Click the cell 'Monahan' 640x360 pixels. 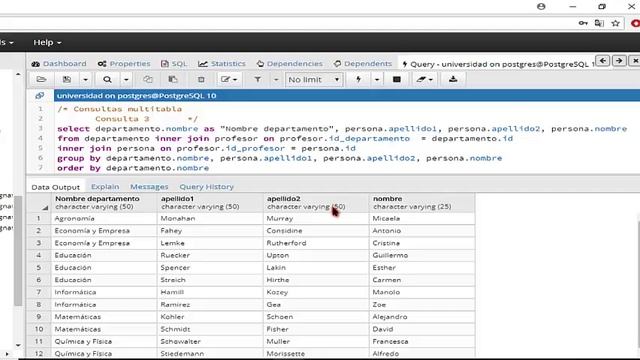(210, 218)
